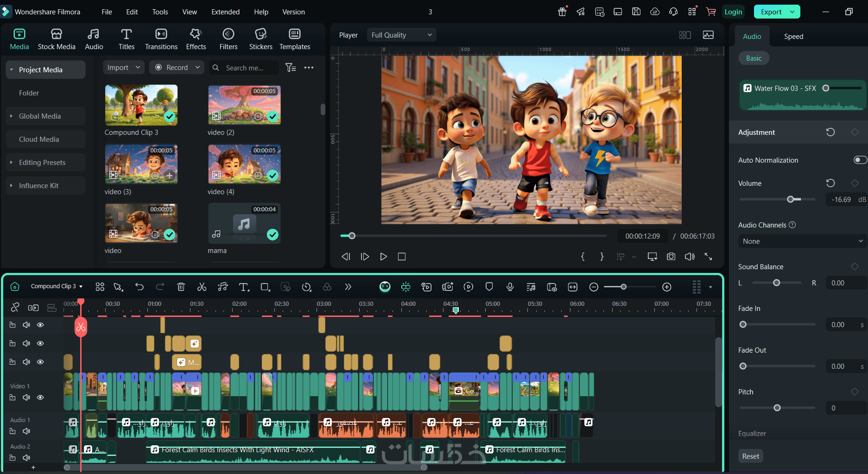Toggle the Auto Normalization switch
868x474 pixels.
[860, 160]
